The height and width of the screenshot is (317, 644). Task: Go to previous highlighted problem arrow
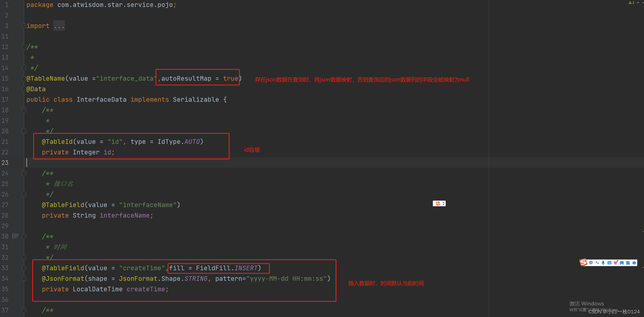(638, 3)
